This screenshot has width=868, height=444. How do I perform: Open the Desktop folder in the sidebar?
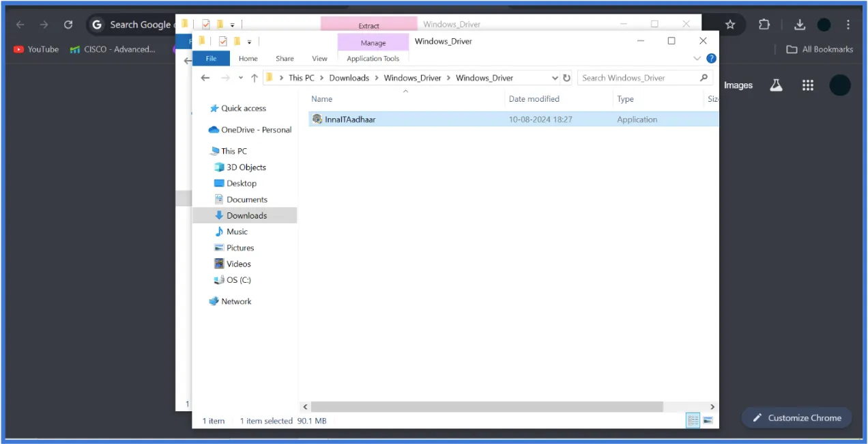tap(235, 183)
